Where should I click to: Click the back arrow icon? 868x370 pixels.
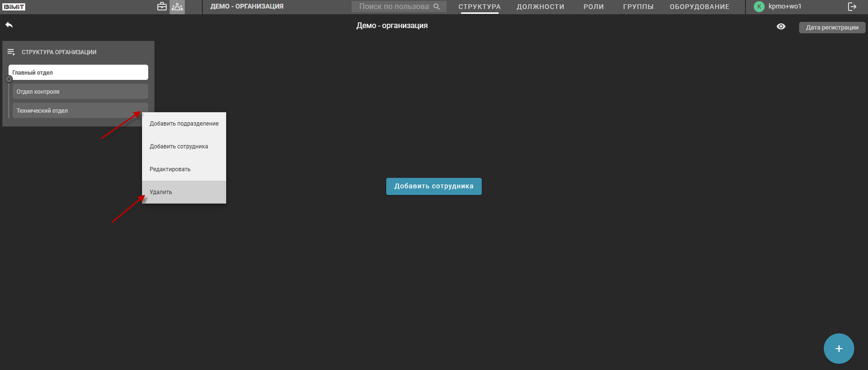click(9, 25)
